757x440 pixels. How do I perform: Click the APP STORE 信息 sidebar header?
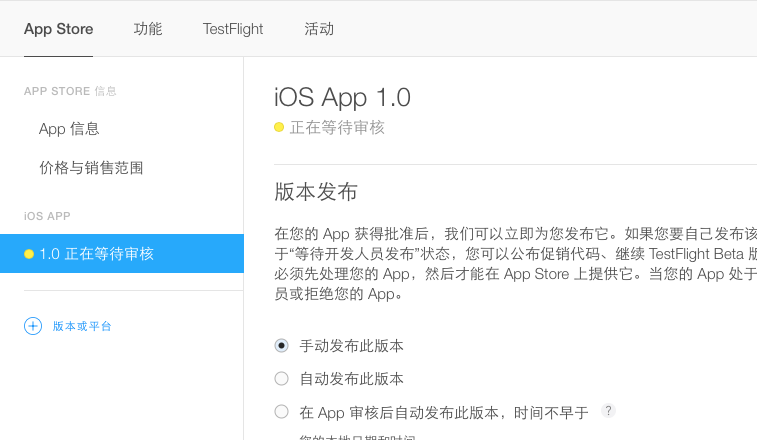pyautogui.click(x=70, y=91)
